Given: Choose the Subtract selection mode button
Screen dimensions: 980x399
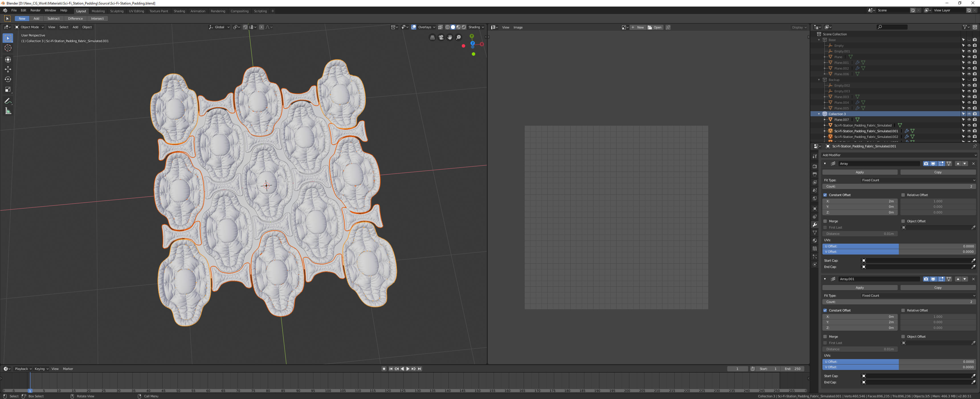Looking at the screenshot, I should coord(53,18).
